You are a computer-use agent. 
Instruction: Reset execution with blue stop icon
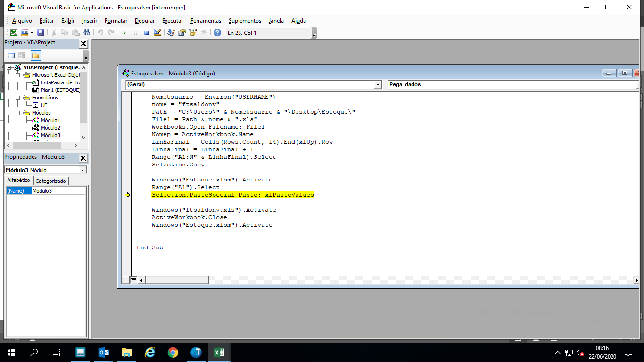pos(146,33)
